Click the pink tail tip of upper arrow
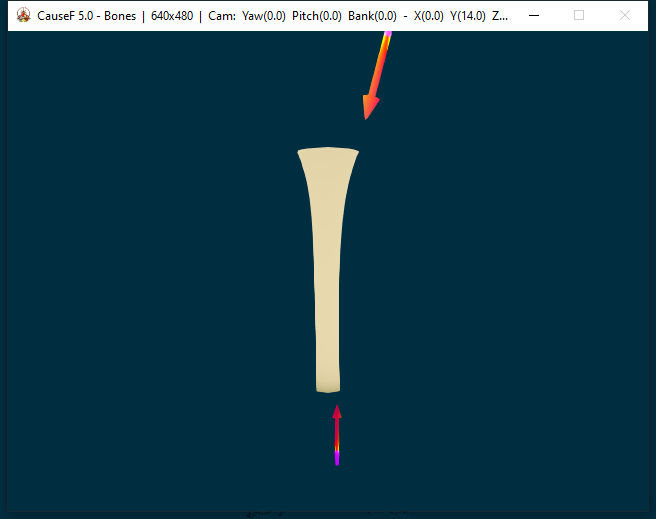656x519 pixels. (387, 35)
